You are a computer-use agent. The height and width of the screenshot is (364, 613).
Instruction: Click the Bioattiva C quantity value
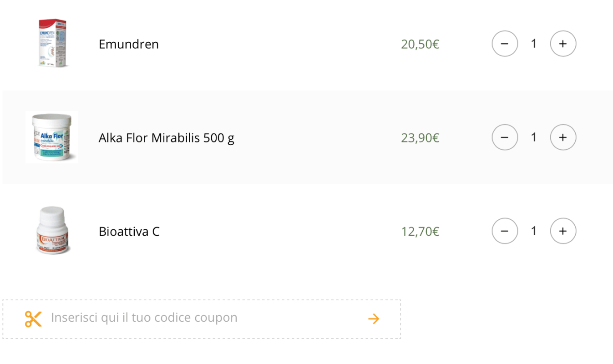click(533, 231)
